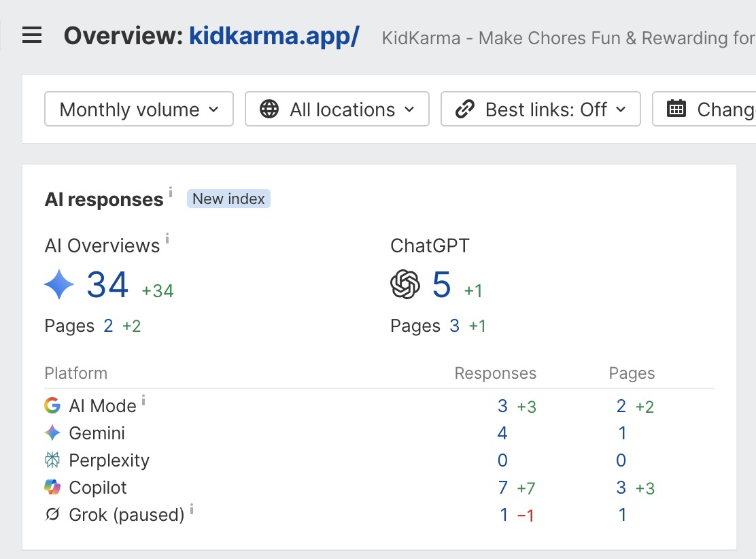Screen dimensions: 756x559
Task: Open Copilot pages value 3
Action: pyautogui.click(x=621, y=488)
